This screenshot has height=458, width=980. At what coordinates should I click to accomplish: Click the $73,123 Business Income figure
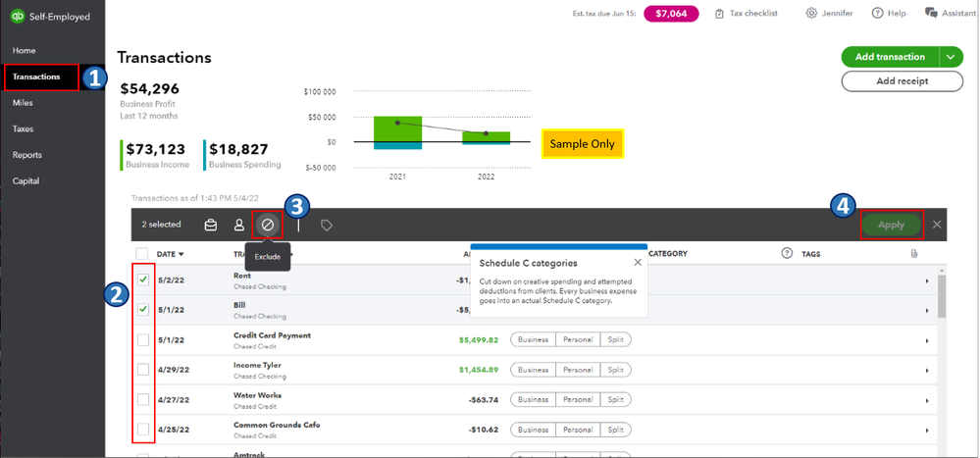click(156, 149)
